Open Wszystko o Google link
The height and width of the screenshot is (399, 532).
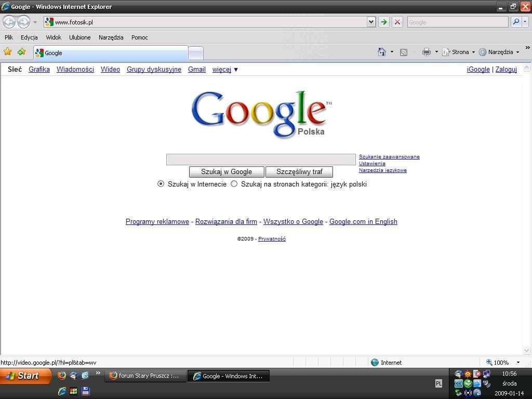click(x=293, y=221)
